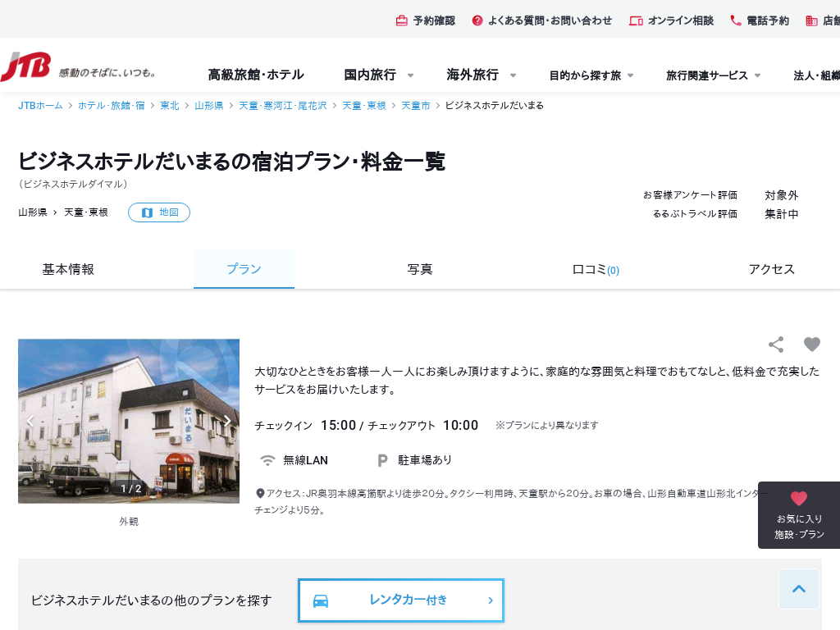Click the back-to-top arrow button

(x=799, y=589)
